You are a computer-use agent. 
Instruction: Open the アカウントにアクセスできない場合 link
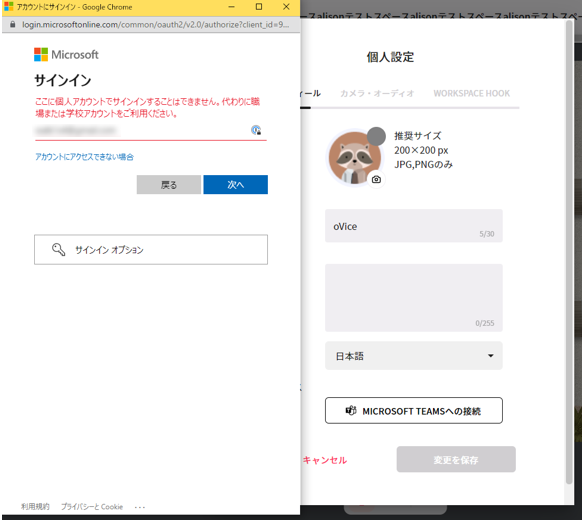pos(84,157)
